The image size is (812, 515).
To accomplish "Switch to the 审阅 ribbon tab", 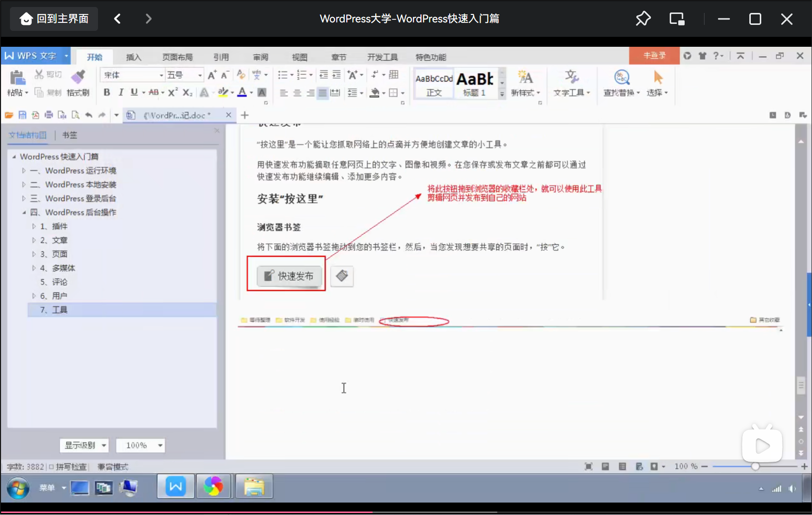I will 260,57.
